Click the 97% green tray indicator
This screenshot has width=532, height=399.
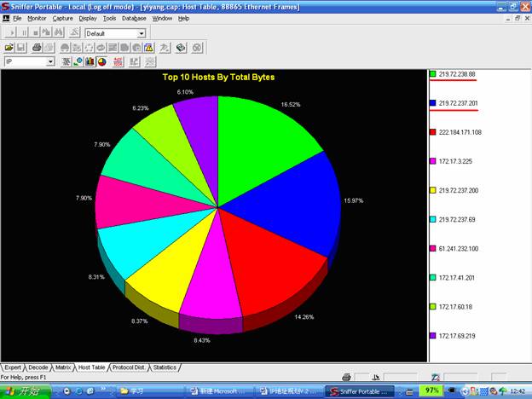[x=431, y=390]
